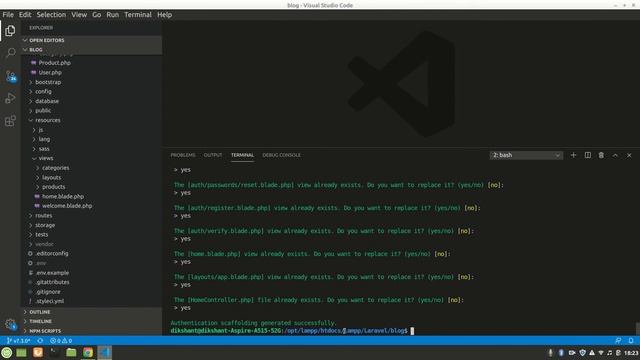This screenshot has height=360, width=640.
Task: Open the .editorconfig file
Action: click(x=51, y=253)
